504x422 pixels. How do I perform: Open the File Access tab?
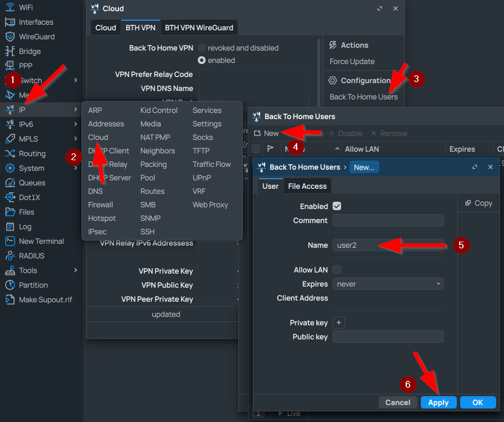(307, 186)
